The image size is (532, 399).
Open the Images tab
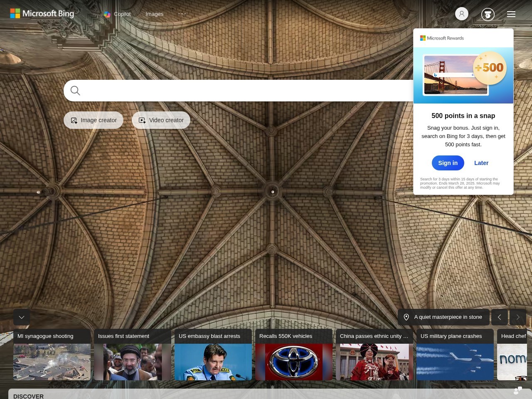tap(154, 14)
